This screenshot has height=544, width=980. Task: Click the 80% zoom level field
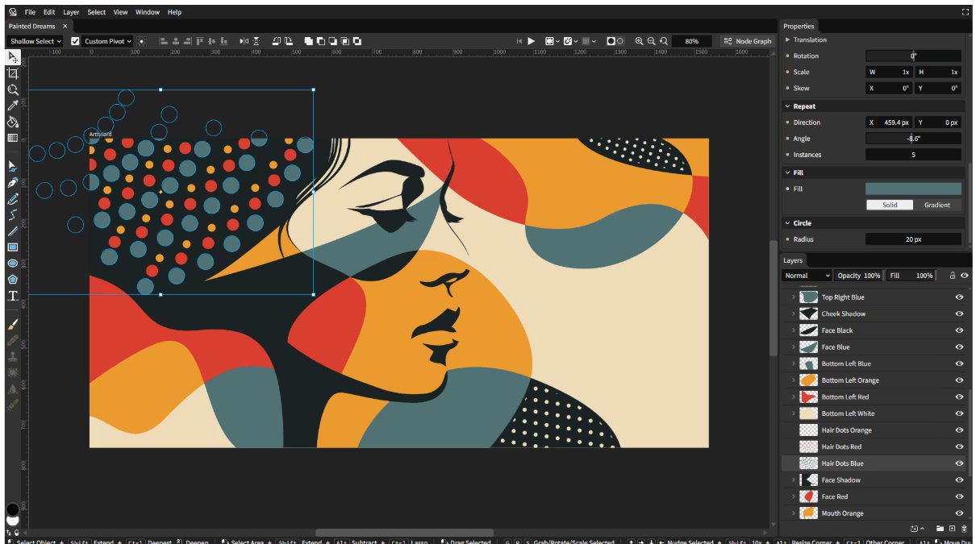(690, 41)
